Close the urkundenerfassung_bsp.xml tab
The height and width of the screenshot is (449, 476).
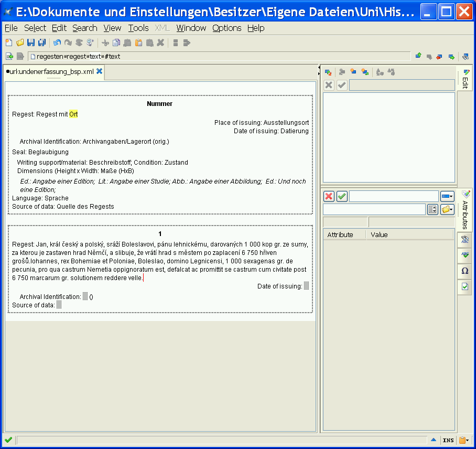[99, 71]
